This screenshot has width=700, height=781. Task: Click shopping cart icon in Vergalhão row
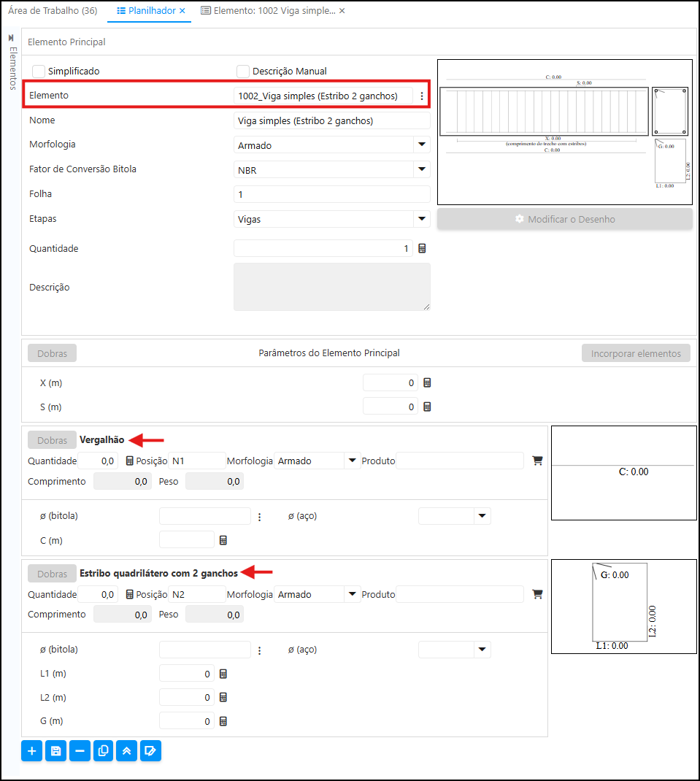click(x=538, y=461)
